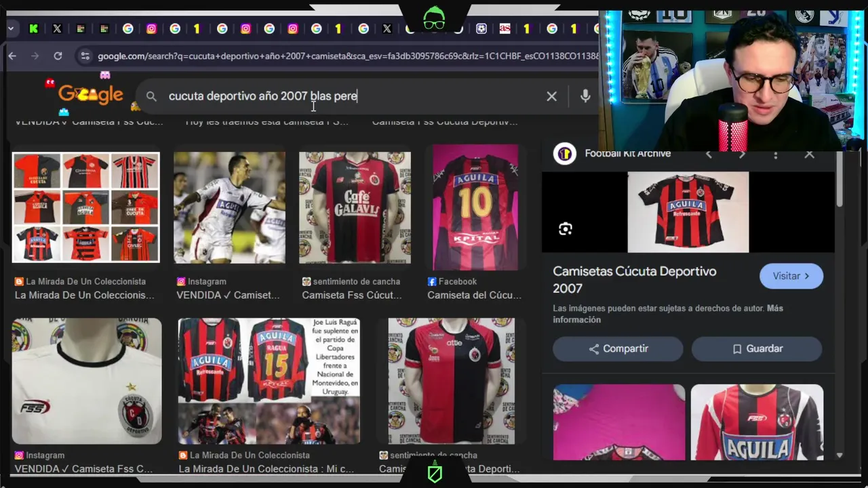Expand the tab search dropdown arrow
Image resolution: width=868 pixels, height=488 pixels.
point(12,28)
